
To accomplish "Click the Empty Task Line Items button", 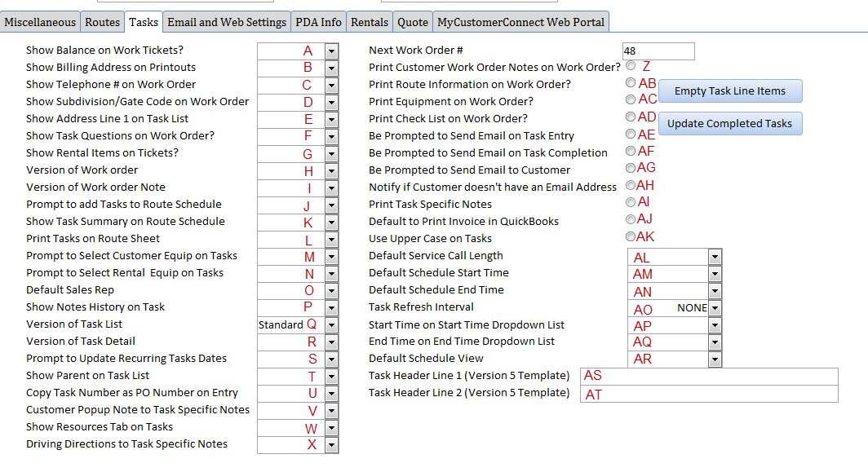I will coord(730,90).
